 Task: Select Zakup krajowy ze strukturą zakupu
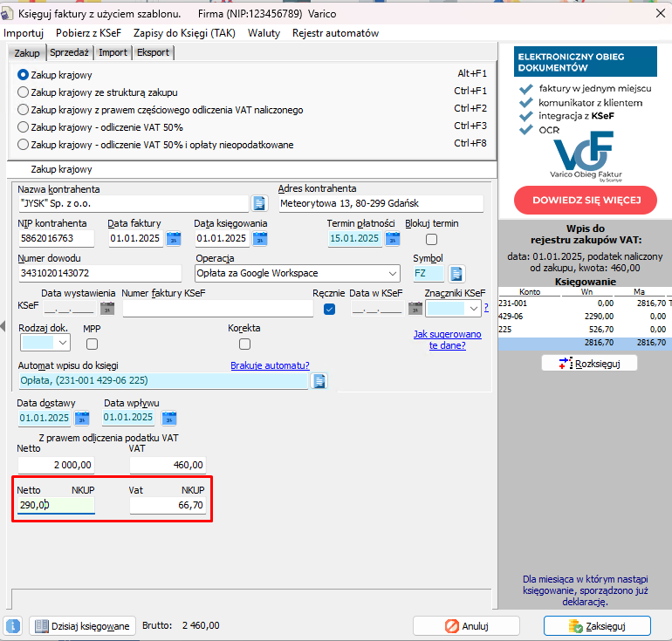point(24,92)
